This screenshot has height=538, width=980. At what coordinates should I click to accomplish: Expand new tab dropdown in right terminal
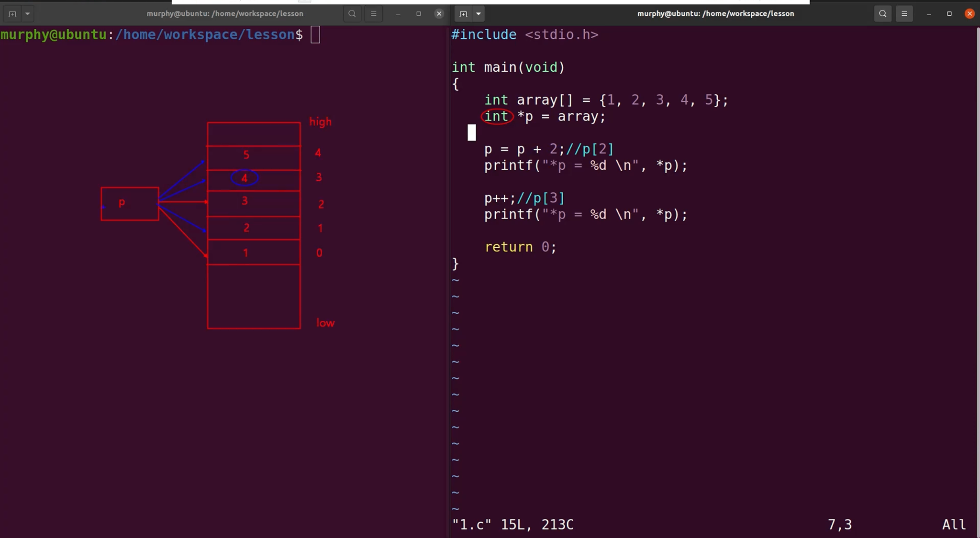(x=479, y=14)
